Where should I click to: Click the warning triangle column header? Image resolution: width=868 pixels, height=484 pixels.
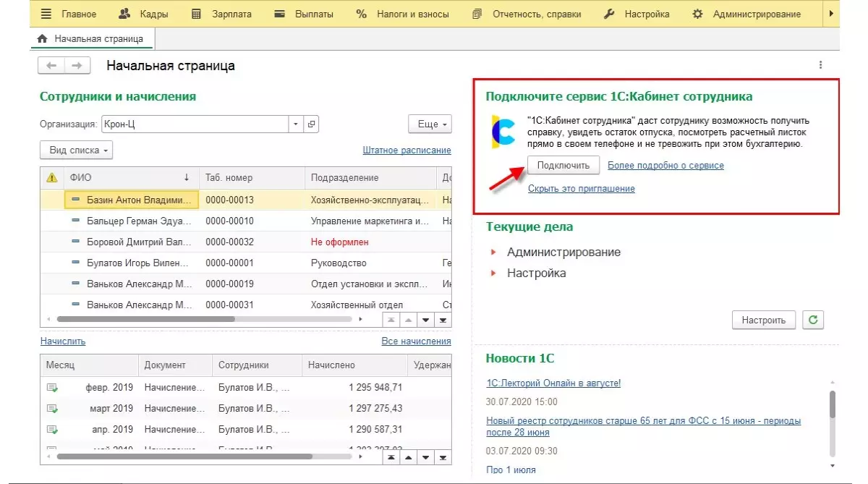click(52, 177)
